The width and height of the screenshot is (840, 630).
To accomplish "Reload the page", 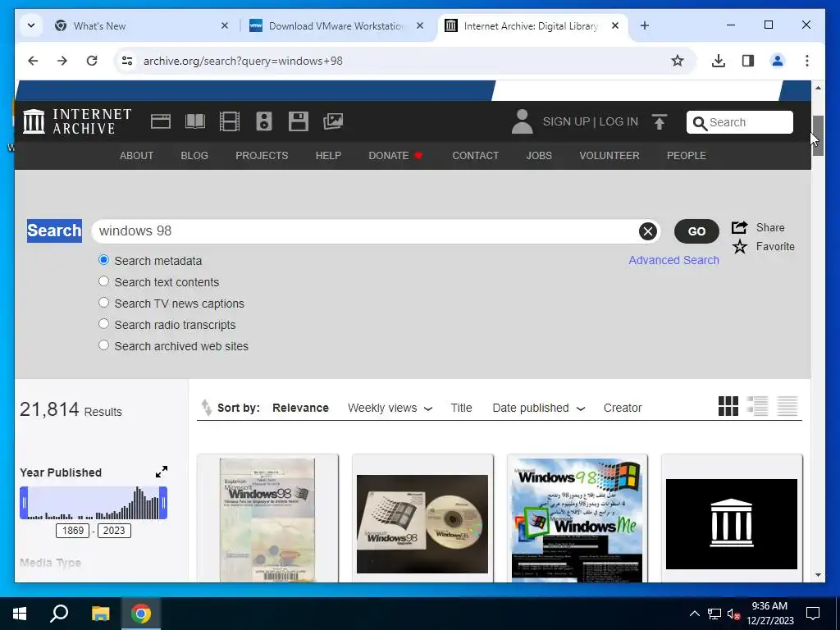I will 92,61.
